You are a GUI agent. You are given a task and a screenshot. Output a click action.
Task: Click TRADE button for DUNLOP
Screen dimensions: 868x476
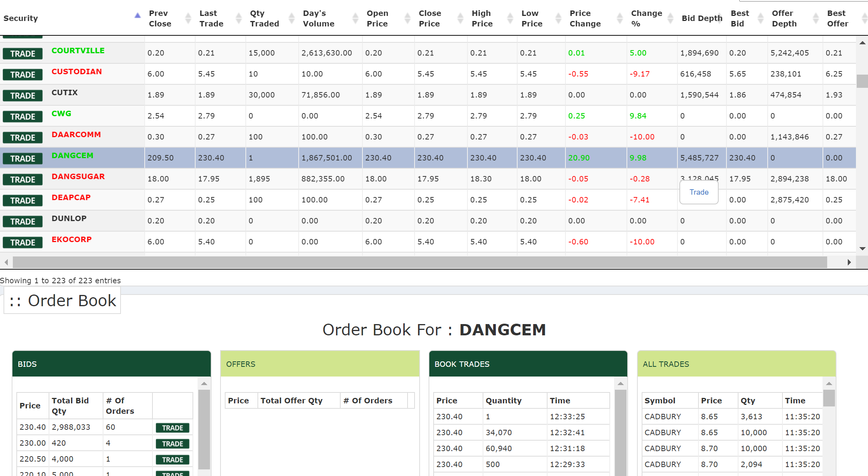[x=23, y=221]
